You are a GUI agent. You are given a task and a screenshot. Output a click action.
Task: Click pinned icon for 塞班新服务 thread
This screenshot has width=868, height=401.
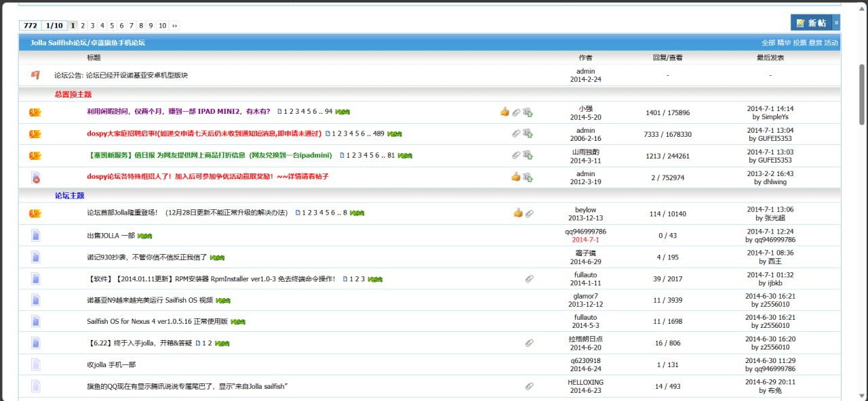[35, 156]
